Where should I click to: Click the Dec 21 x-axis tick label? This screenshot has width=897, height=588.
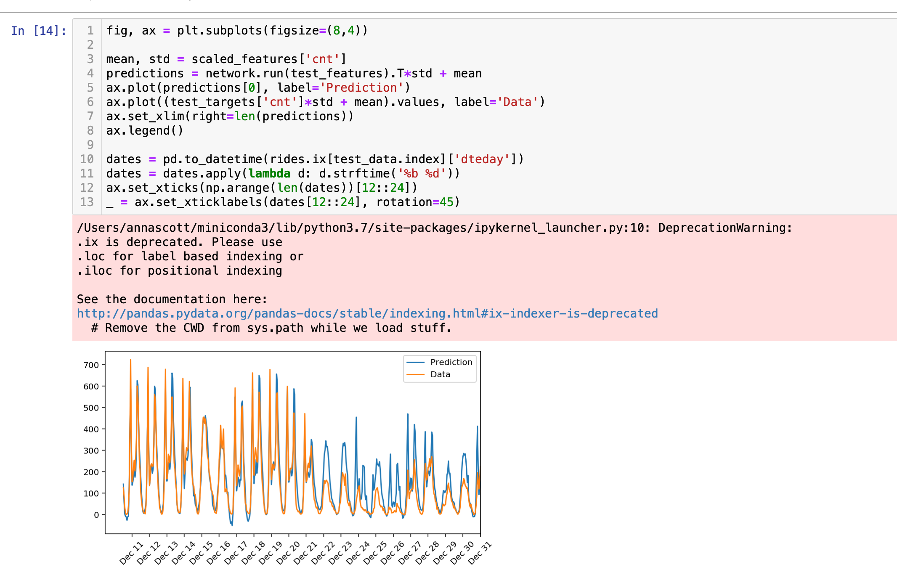[305, 553]
